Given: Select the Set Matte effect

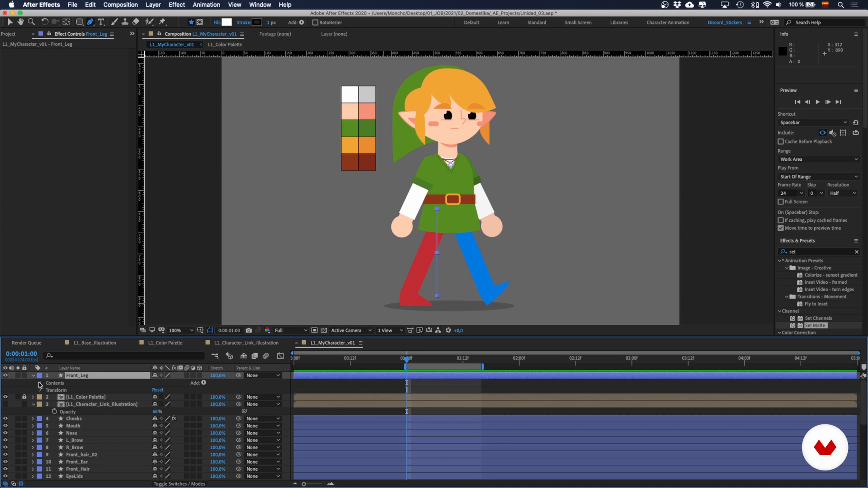Looking at the screenshot, I should pyautogui.click(x=815, y=326).
